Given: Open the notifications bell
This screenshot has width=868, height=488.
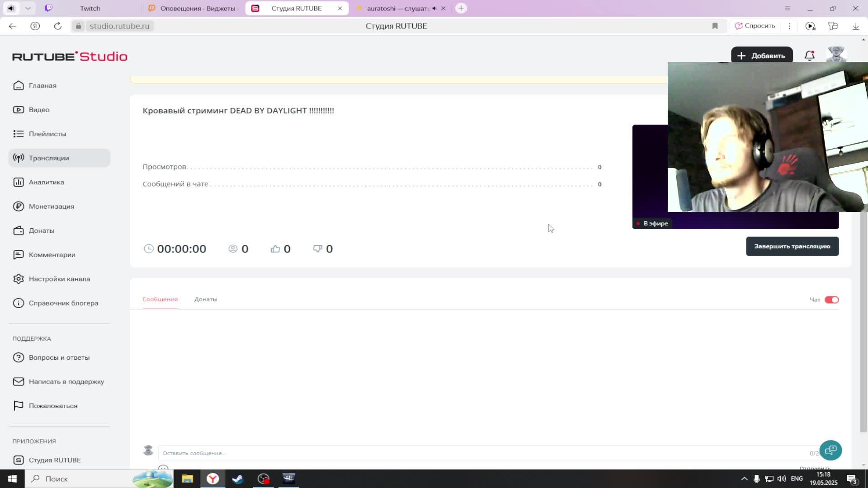Looking at the screenshot, I should click(810, 56).
